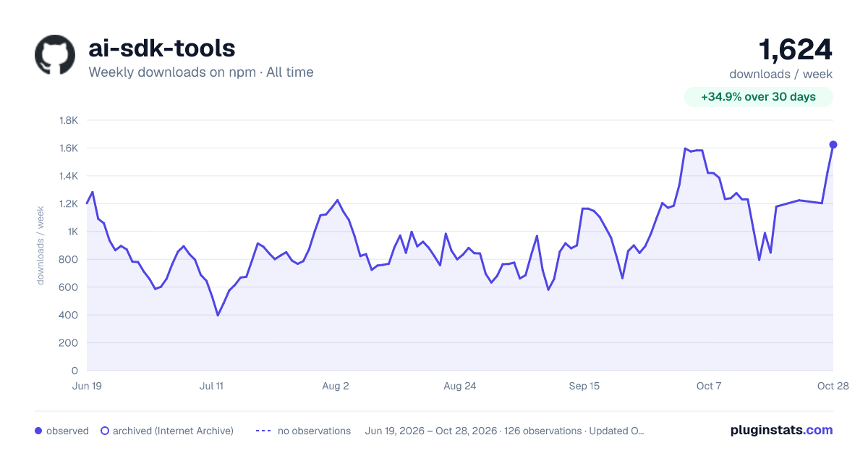This screenshot has width=868, height=456.
Task: Click the +34.9% over 30 days badge
Action: click(x=758, y=97)
